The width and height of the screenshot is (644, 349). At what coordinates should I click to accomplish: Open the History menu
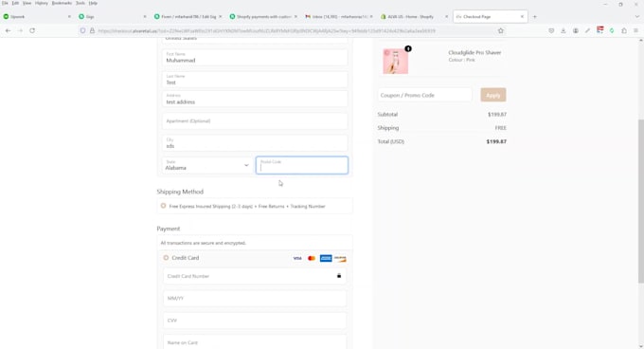coord(42,3)
